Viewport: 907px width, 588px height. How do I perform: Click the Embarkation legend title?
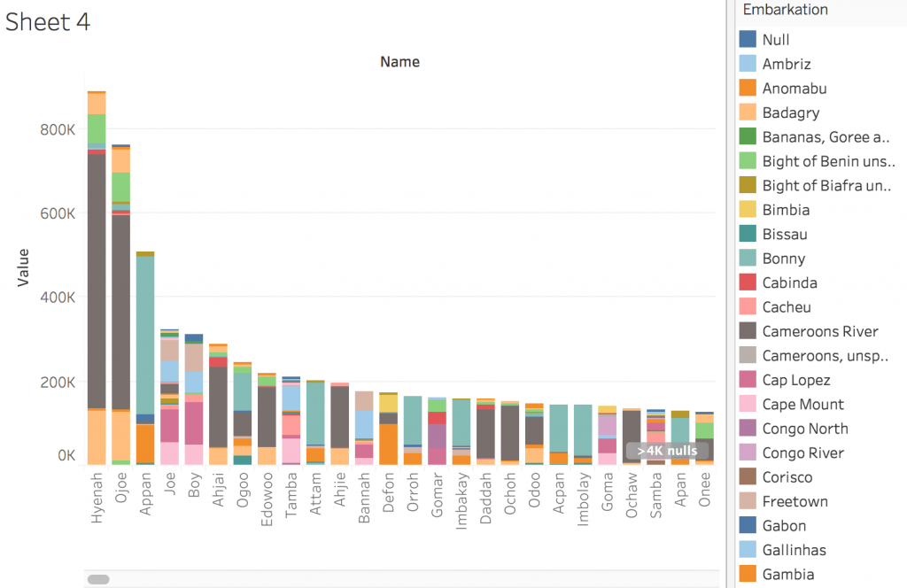pyautogui.click(x=785, y=10)
